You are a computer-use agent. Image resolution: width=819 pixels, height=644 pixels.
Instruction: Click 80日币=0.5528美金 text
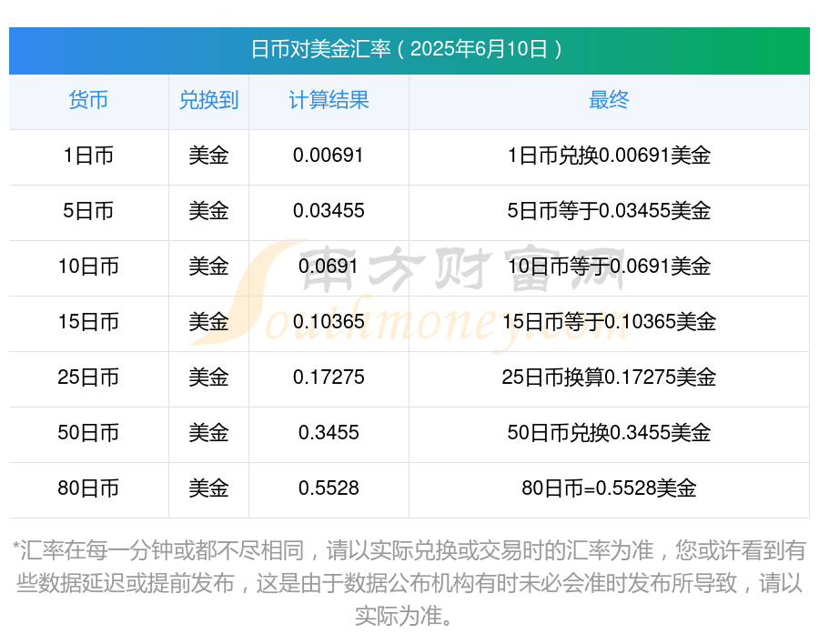point(609,488)
